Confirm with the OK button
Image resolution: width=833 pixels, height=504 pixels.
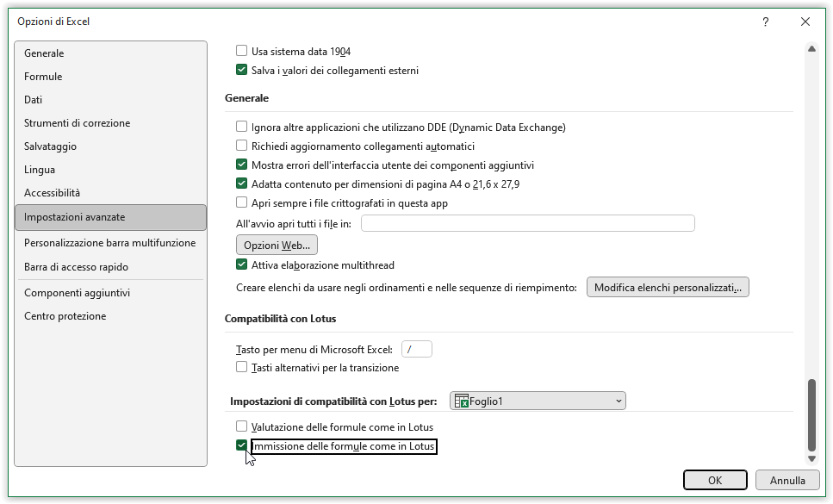(715, 480)
